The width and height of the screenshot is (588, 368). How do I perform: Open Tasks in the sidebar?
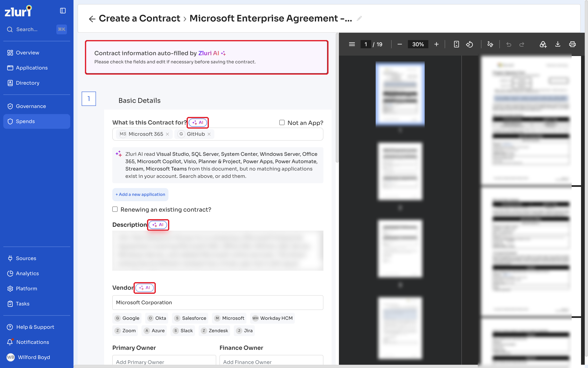(37, 304)
